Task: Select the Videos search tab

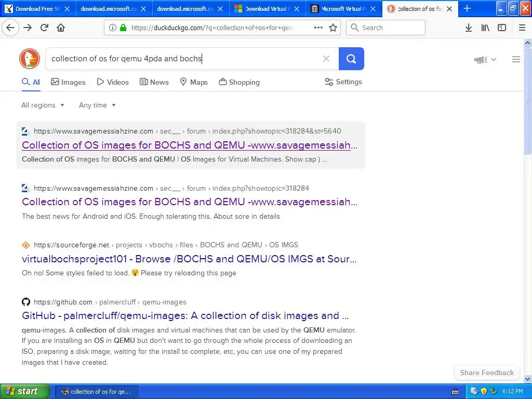Action: [x=113, y=82]
